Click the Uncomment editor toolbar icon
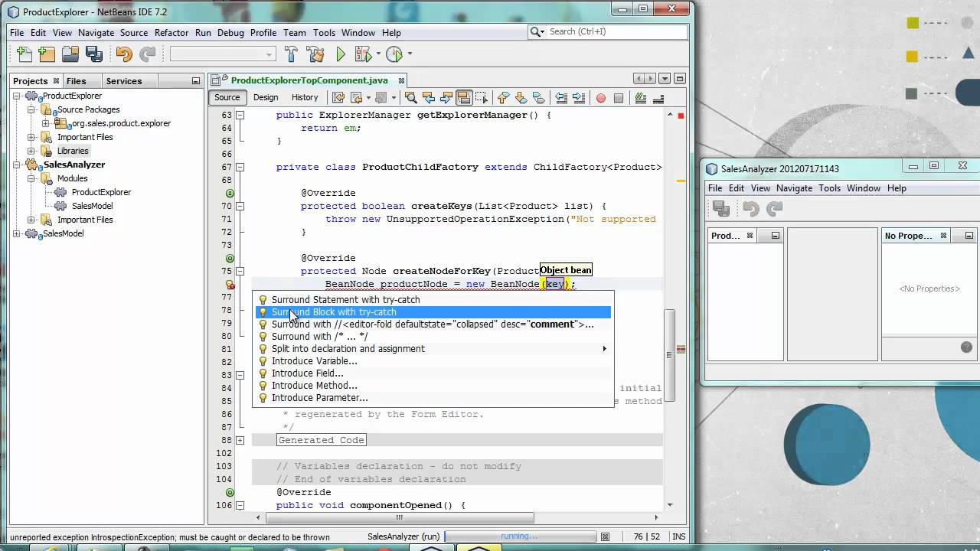 [658, 98]
